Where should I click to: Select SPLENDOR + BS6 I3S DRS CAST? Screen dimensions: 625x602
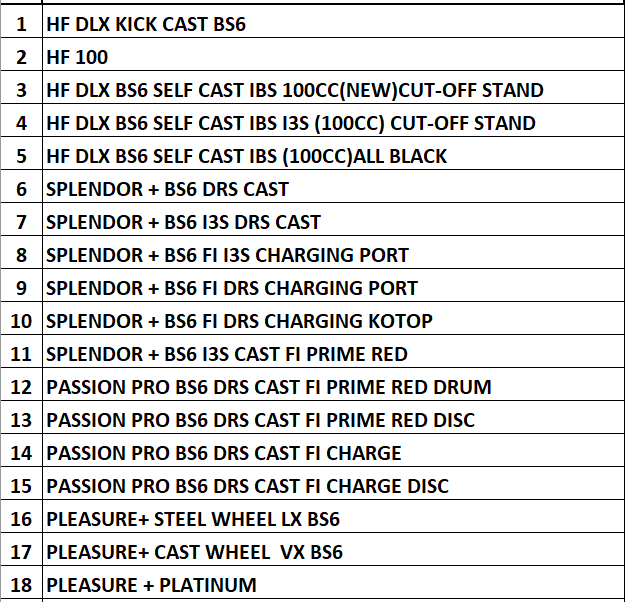[183, 222]
